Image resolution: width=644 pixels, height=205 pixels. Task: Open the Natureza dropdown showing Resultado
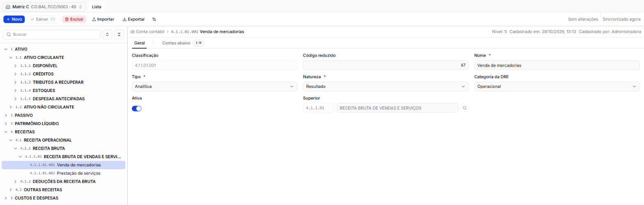click(386, 86)
